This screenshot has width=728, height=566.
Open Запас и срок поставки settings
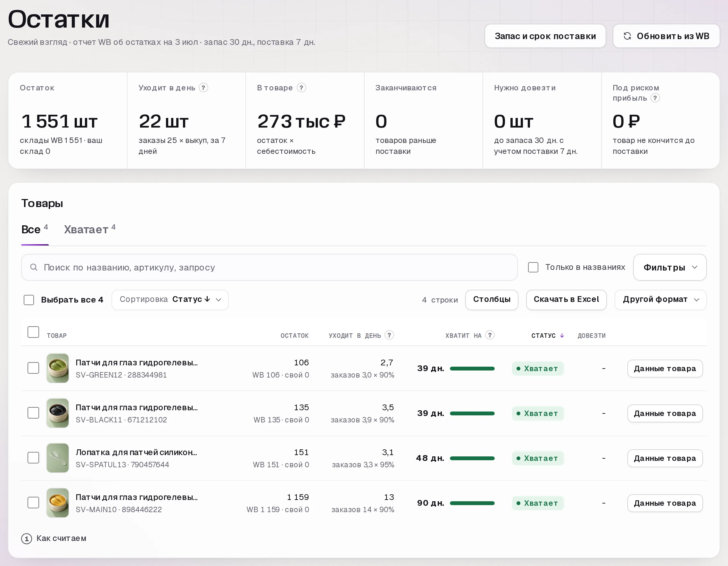[545, 36]
